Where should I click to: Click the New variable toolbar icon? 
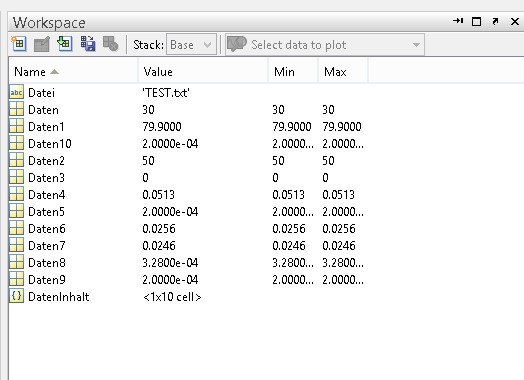18,44
